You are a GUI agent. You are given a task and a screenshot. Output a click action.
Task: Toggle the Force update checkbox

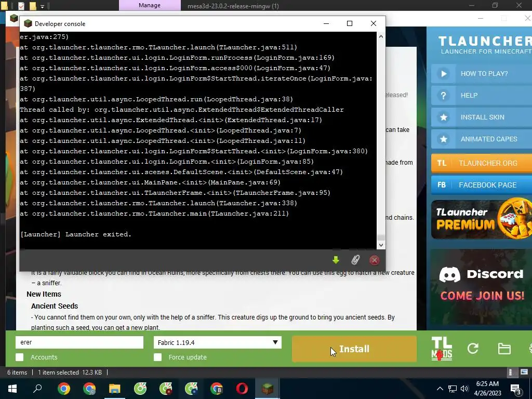click(x=158, y=357)
